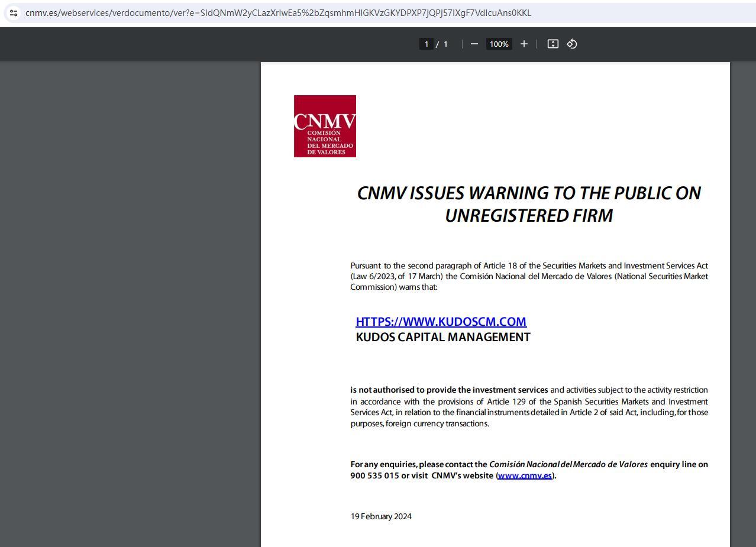Click the fit to page button

[x=553, y=44]
